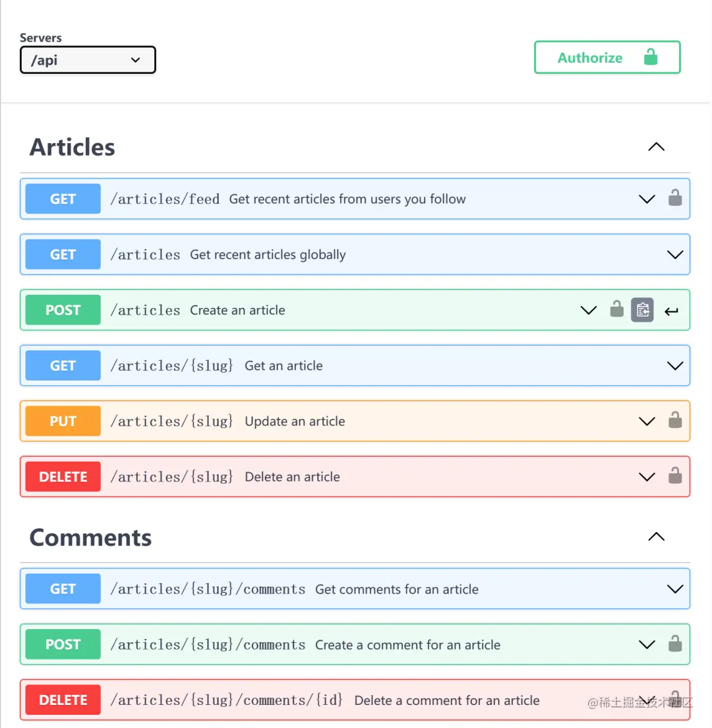The width and height of the screenshot is (712, 728).
Task: Click /articles/{slug}/comments/{id} path text
Action: click(226, 700)
